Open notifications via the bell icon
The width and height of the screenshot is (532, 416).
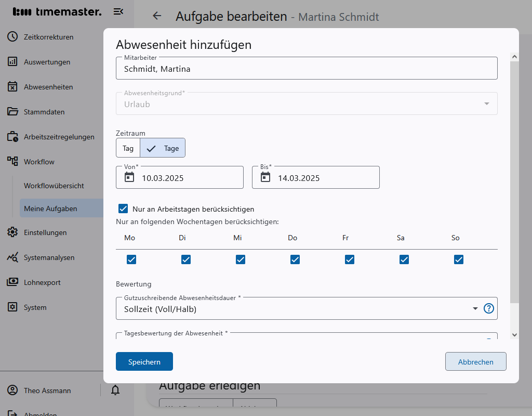pos(115,391)
